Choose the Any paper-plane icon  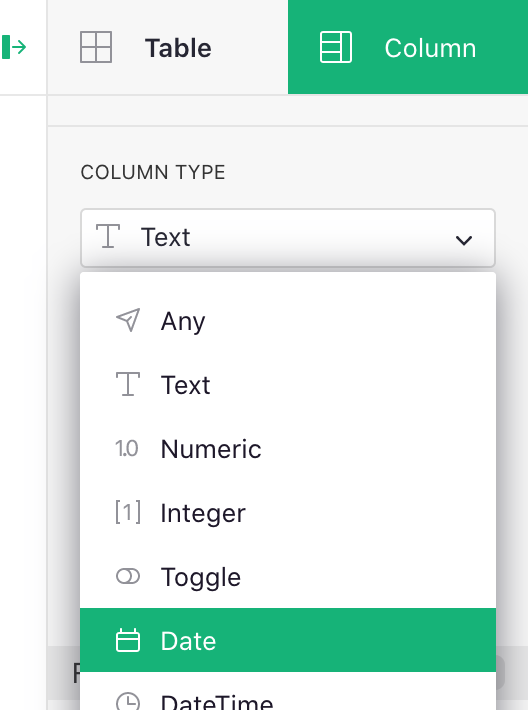click(128, 320)
